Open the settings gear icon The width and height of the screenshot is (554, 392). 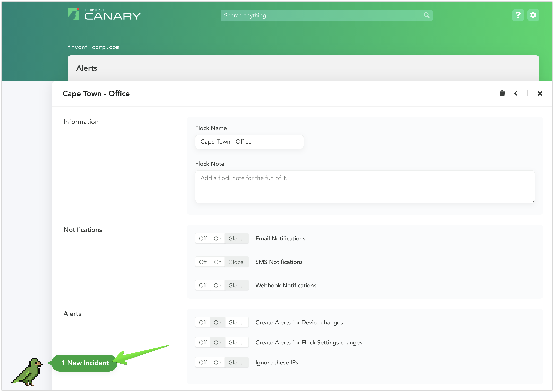point(533,15)
